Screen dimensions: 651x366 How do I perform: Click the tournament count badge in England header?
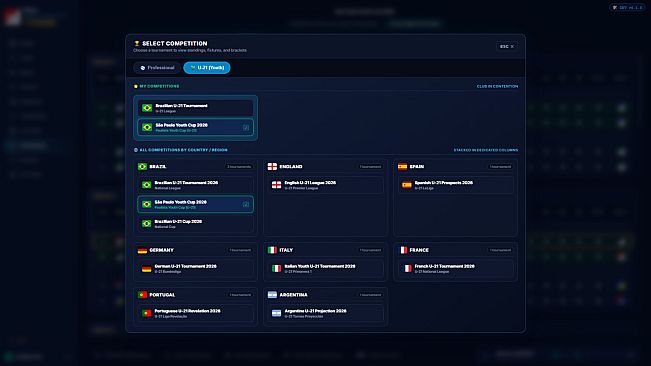coord(370,167)
